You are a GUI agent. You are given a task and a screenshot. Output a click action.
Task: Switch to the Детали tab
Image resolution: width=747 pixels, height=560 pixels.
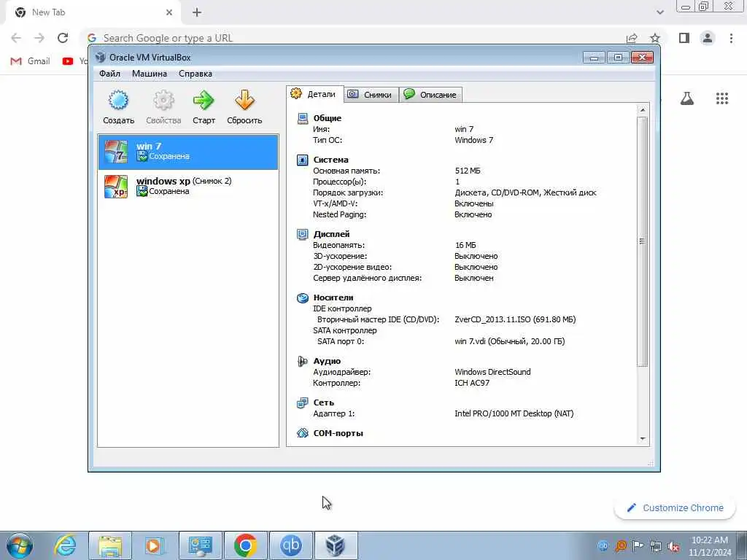tap(315, 94)
